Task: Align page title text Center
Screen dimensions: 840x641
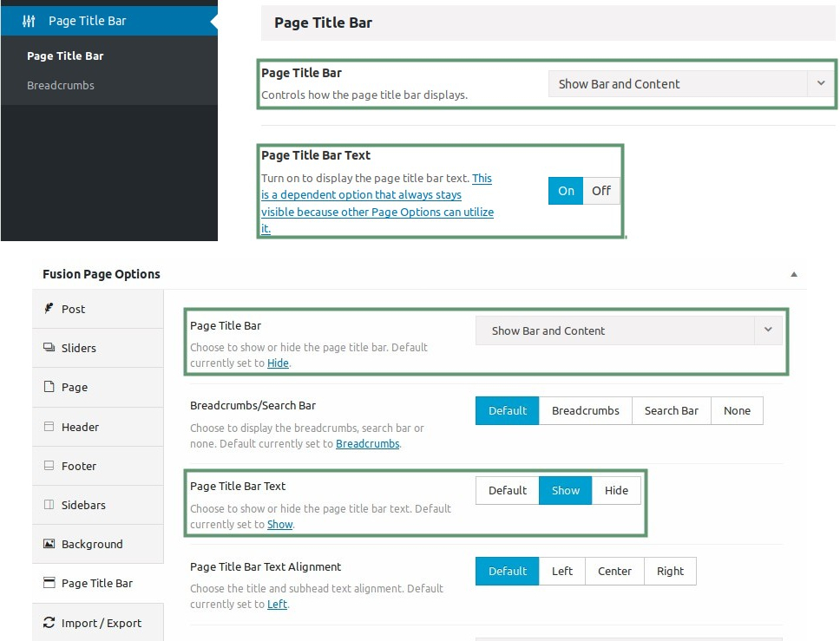Action: [x=614, y=572]
